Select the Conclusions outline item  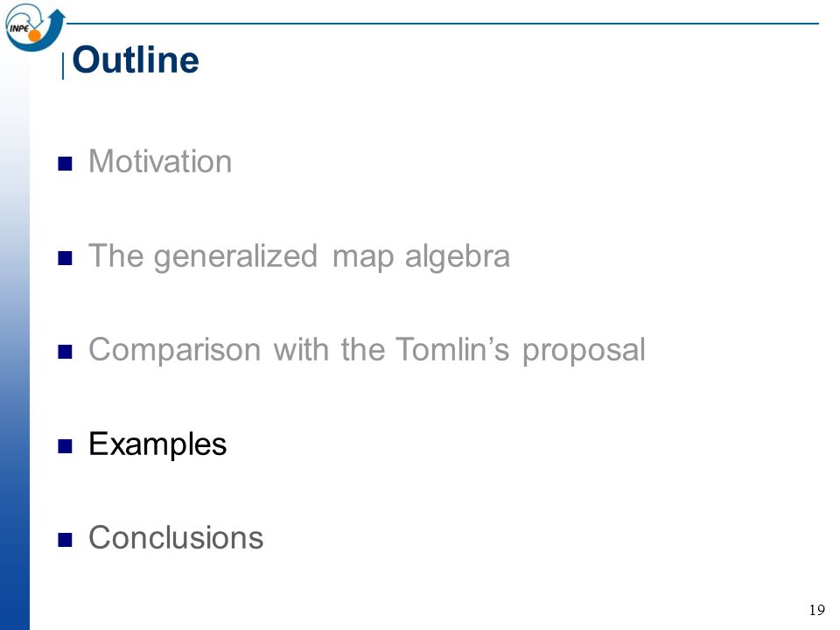[176, 537]
